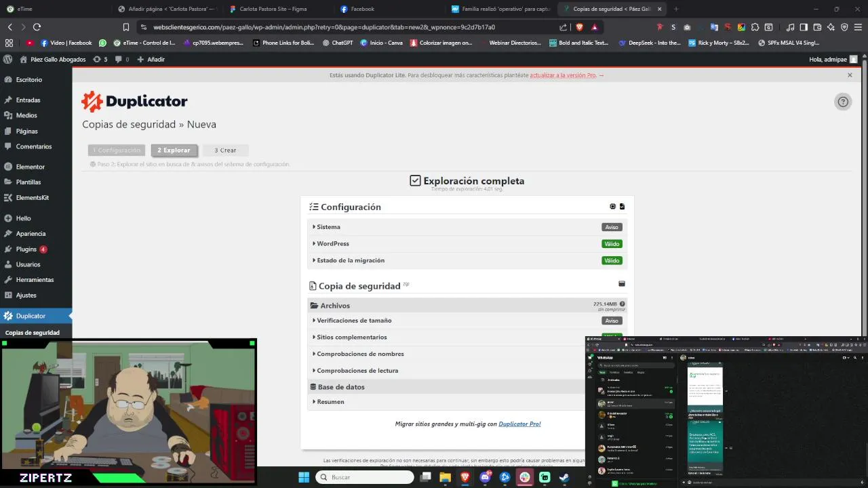Open ElementsKit in WordPress sidebar
Viewport: 868px width, 488px height.
tap(36, 198)
